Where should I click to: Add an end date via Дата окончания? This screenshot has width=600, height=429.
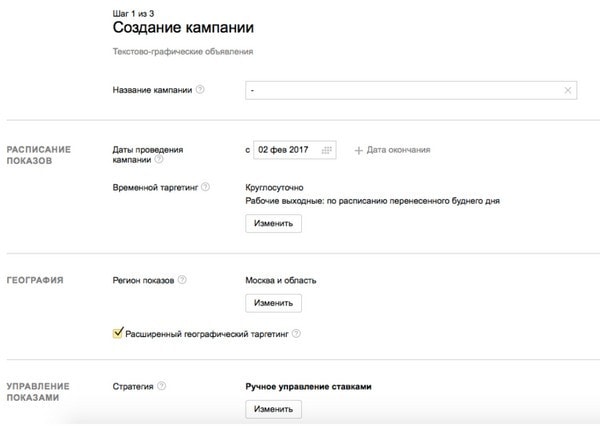(x=398, y=150)
